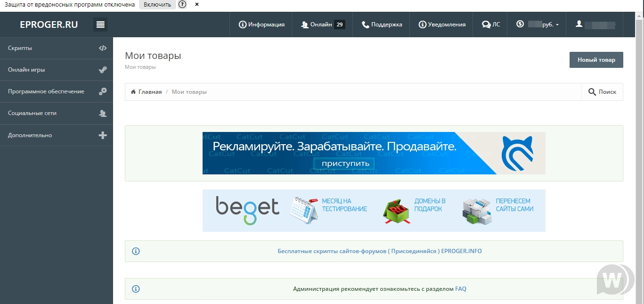Open the Онлайн users list
Viewport: 644px width, 304px height.
[x=323, y=25]
